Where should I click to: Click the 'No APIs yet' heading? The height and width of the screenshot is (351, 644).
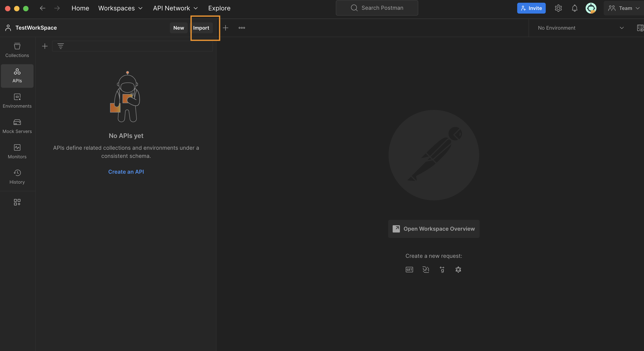126,136
